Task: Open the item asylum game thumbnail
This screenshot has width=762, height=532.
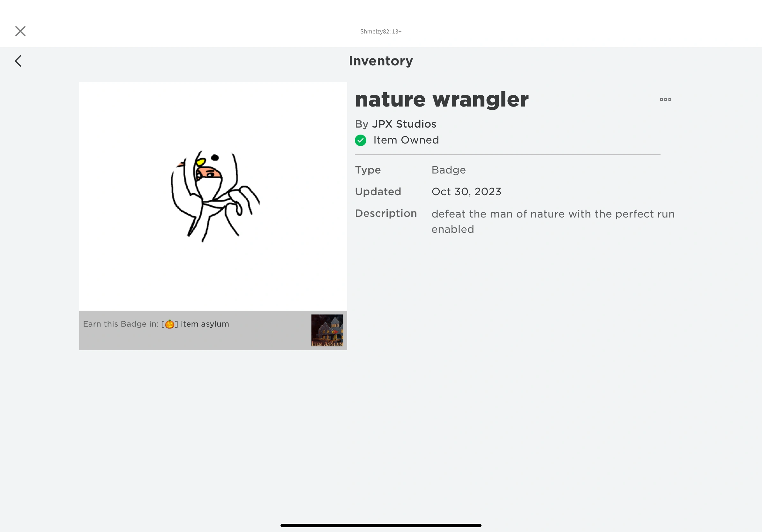Action: 327,330
